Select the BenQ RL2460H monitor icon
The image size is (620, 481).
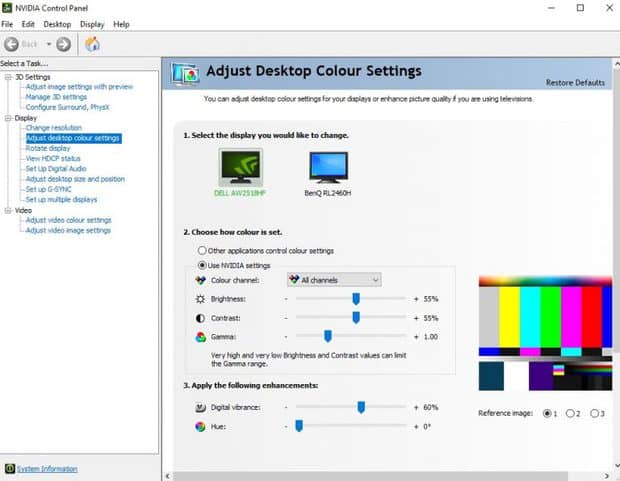pos(328,166)
